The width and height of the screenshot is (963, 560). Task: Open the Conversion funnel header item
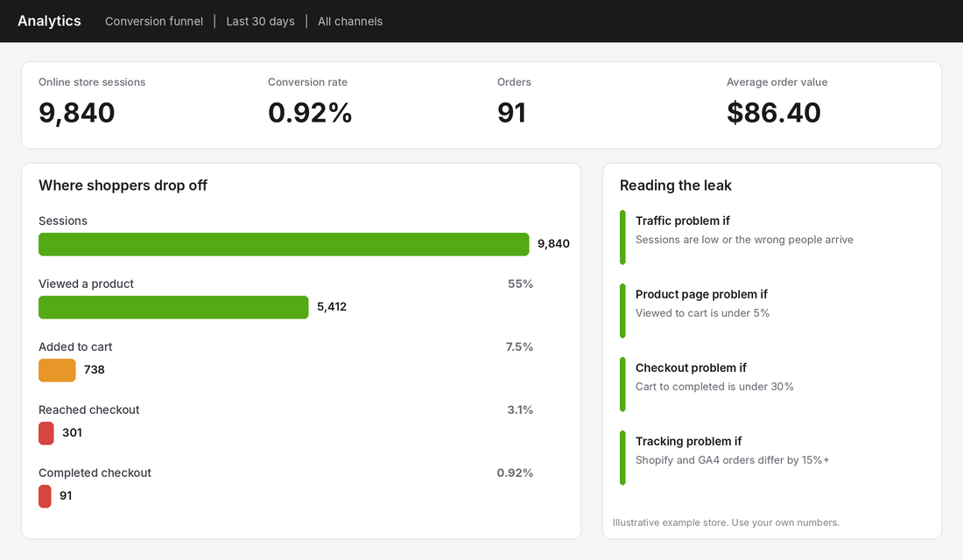pos(153,22)
